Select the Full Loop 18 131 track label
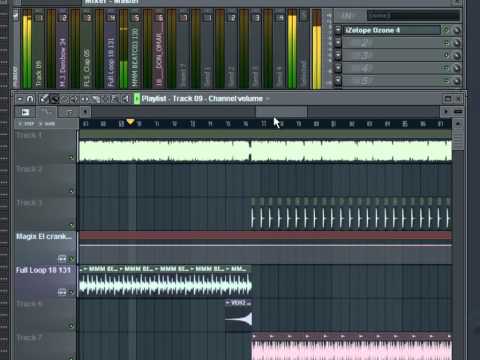480x360 pixels. tap(43, 270)
